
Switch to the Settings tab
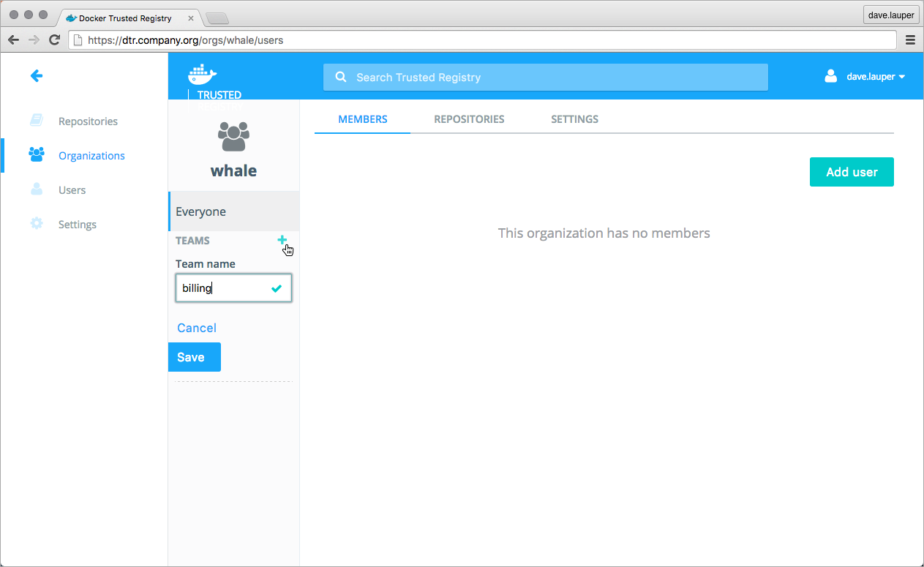[x=574, y=119]
